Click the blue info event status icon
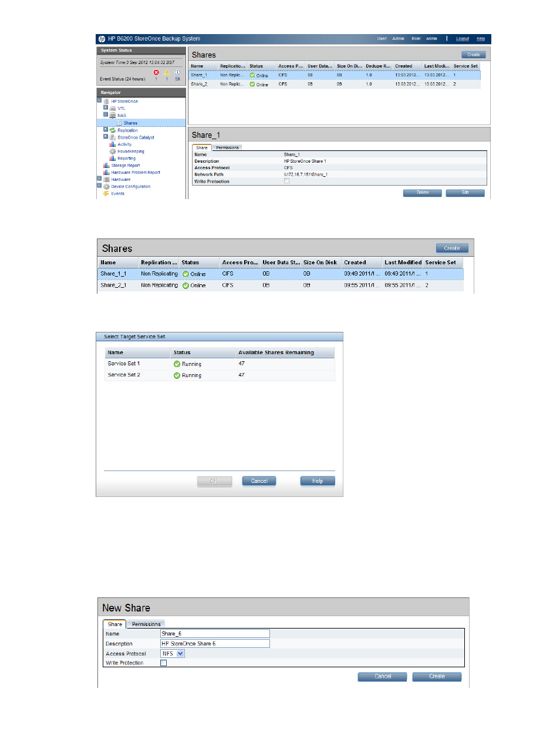This screenshot has height=746, width=560. pyautogui.click(x=177, y=72)
